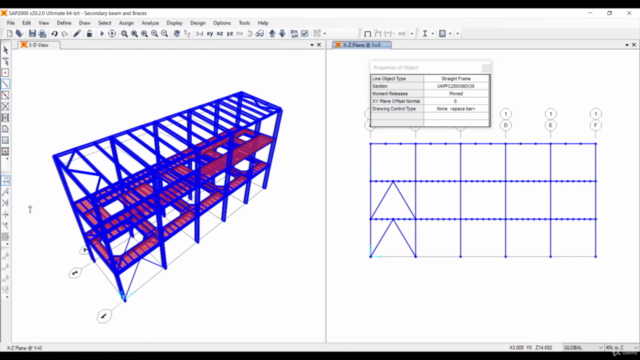
Task: Open the Define menu
Action: coord(64,23)
